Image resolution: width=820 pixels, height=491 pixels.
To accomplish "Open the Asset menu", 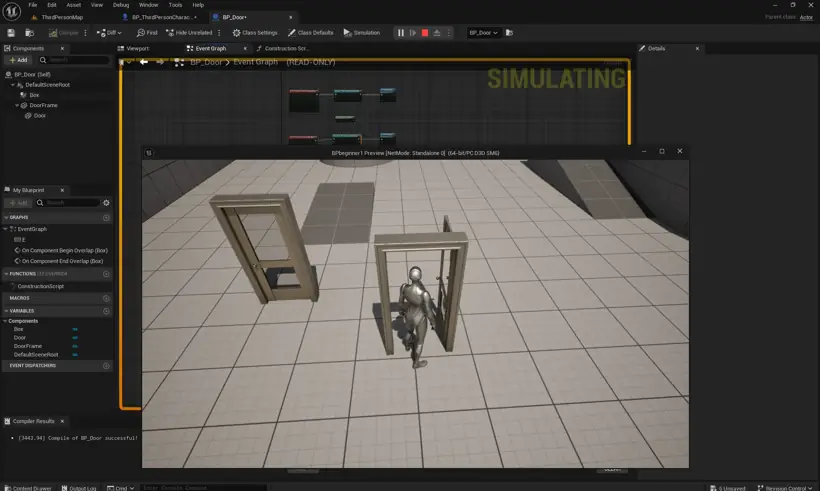I will (74, 5).
